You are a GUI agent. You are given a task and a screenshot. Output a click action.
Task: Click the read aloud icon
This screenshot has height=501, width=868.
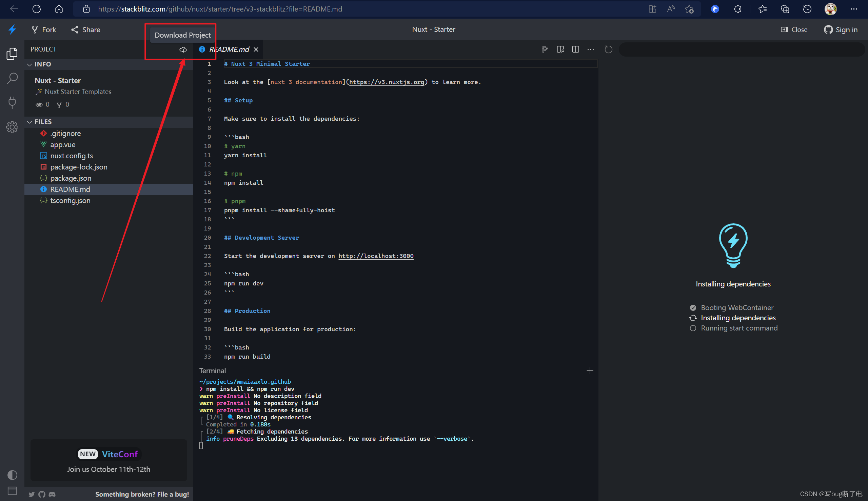click(671, 9)
